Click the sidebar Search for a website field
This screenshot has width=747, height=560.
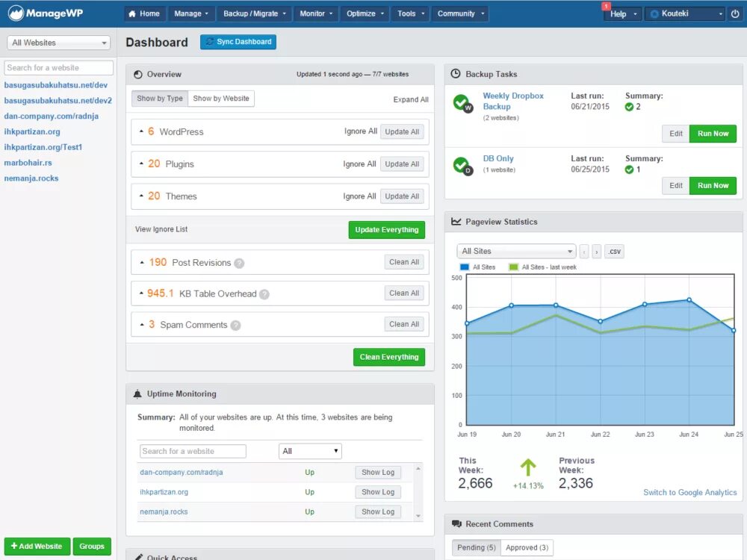pyautogui.click(x=58, y=68)
